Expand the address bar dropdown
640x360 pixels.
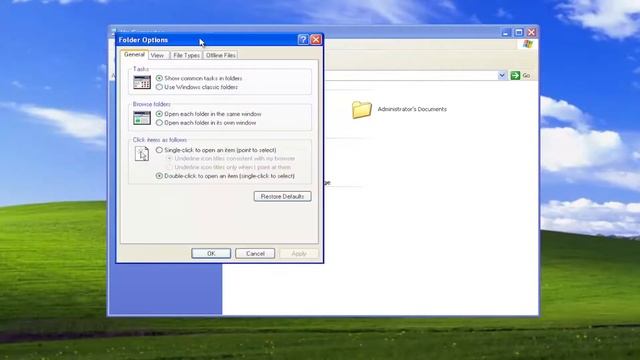coord(502,76)
